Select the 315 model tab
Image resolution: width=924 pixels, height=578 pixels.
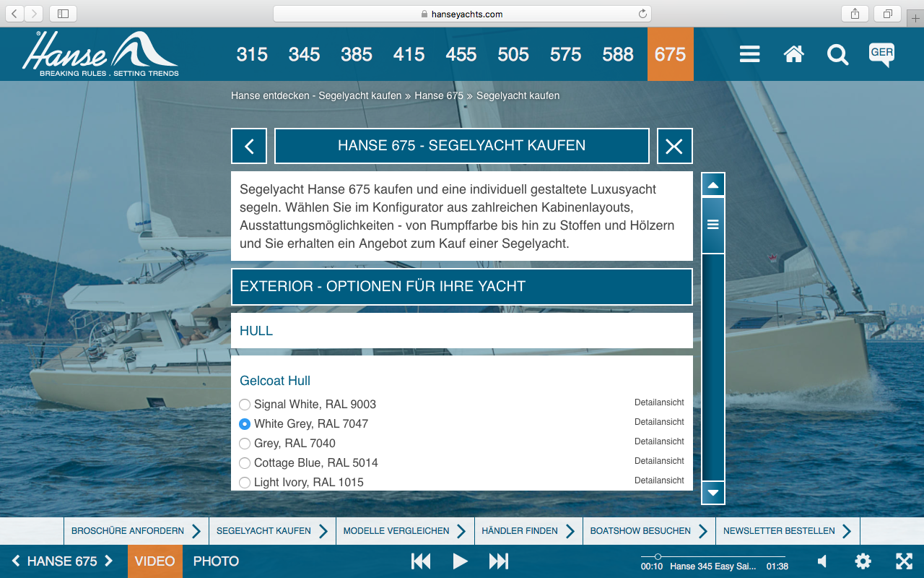pyautogui.click(x=252, y=54)
